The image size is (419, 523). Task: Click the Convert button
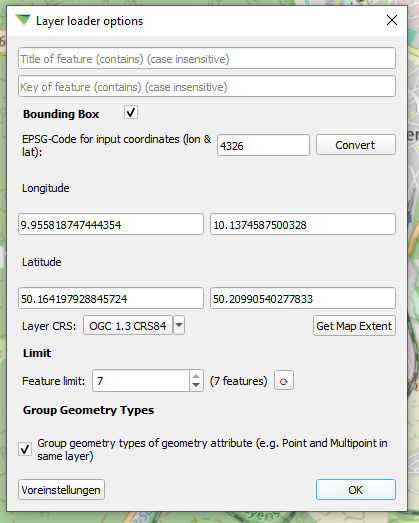pos(356,145)
